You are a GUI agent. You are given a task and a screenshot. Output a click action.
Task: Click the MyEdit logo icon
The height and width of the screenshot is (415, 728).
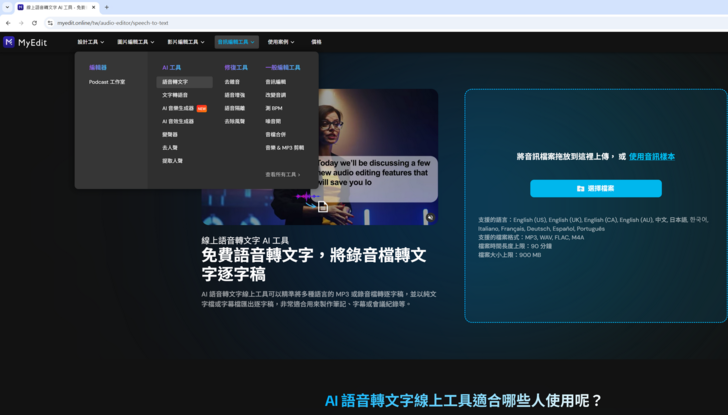point(9,42)
